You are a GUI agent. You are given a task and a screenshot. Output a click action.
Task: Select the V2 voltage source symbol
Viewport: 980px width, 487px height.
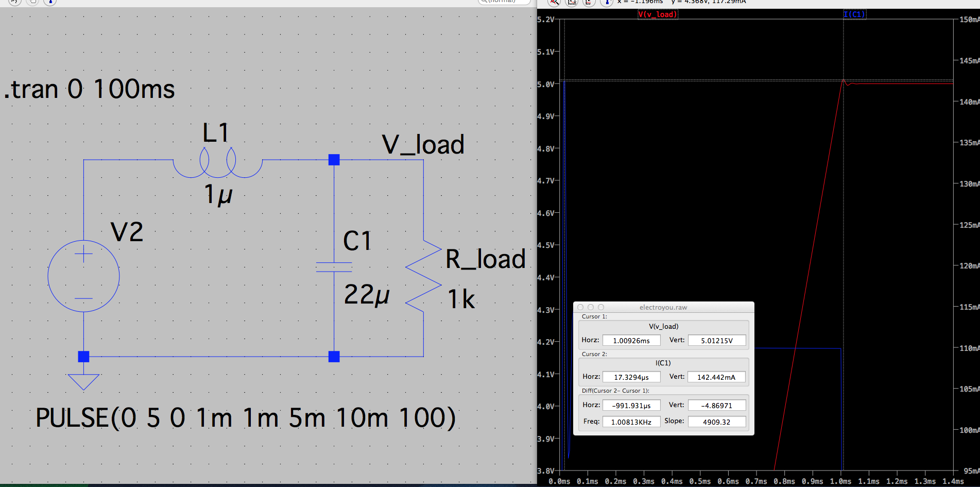[83, 276]
